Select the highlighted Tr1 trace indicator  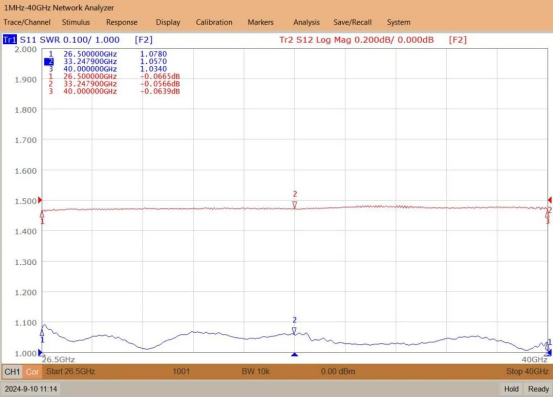(10, 39)
